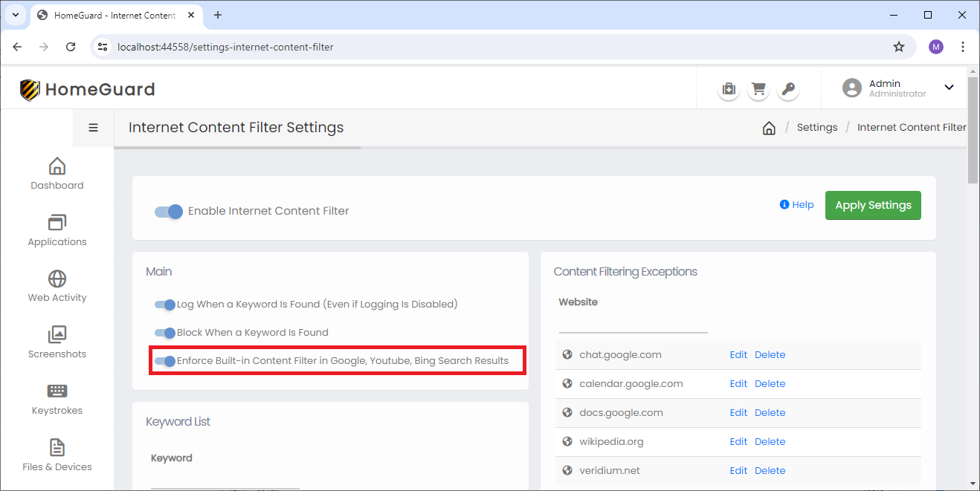Viewport: 980px width, 491px height.
Task: Click Internet Content Filter breadcrumb
Action: coord(912,128)
